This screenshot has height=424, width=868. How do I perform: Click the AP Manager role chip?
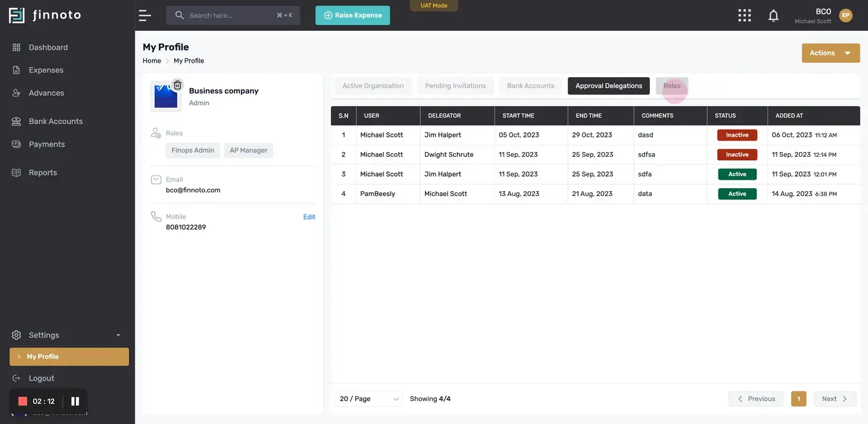(x=248, y=150)
